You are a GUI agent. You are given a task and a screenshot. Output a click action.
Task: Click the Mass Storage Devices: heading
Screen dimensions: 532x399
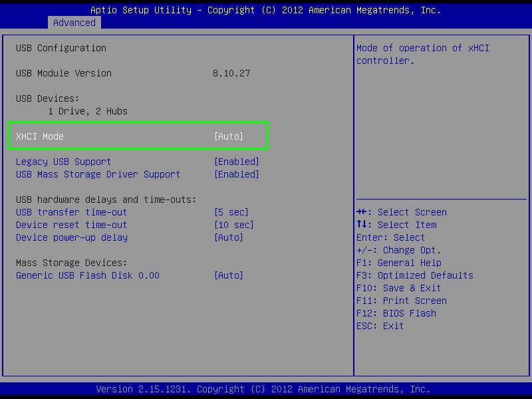pos(72,263)
